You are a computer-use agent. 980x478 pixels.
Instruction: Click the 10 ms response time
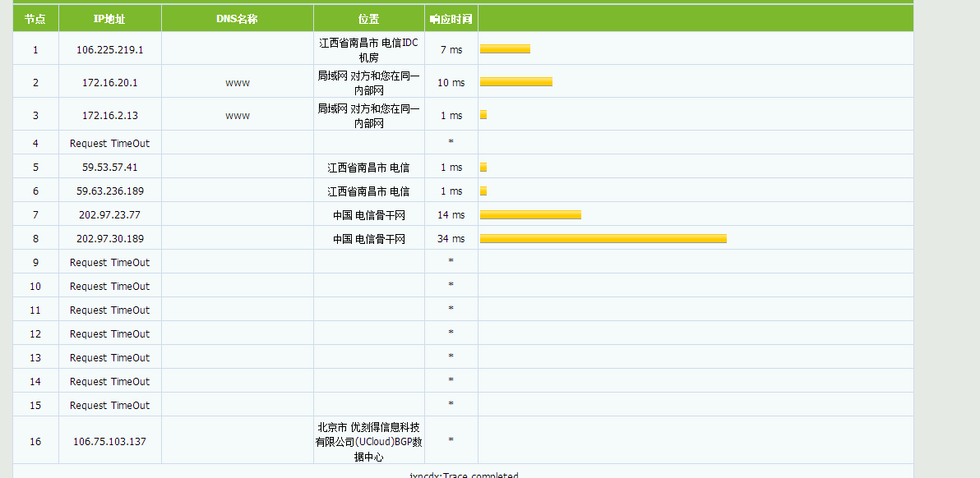pyautogui.click(x=451, y=82)
